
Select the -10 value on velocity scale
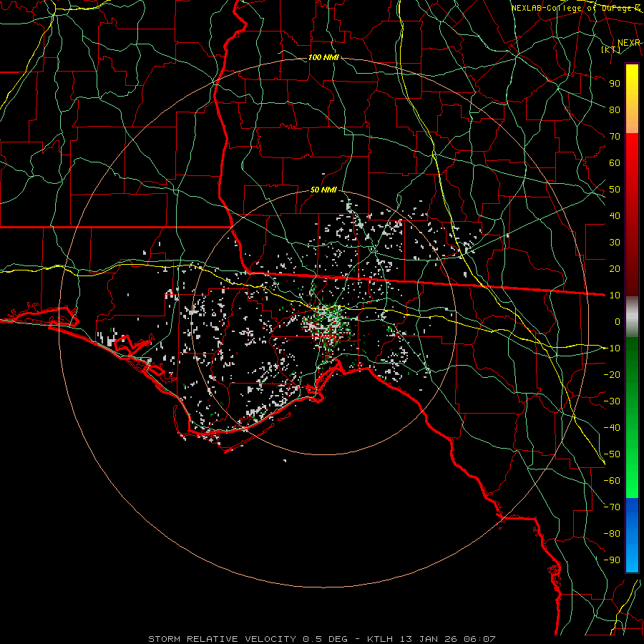tap(612, 348)
